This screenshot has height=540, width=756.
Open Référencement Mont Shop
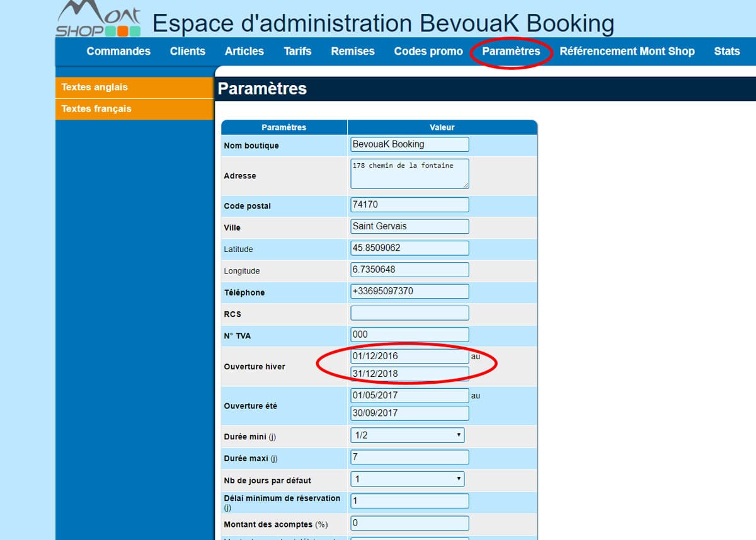click(627, 51)
